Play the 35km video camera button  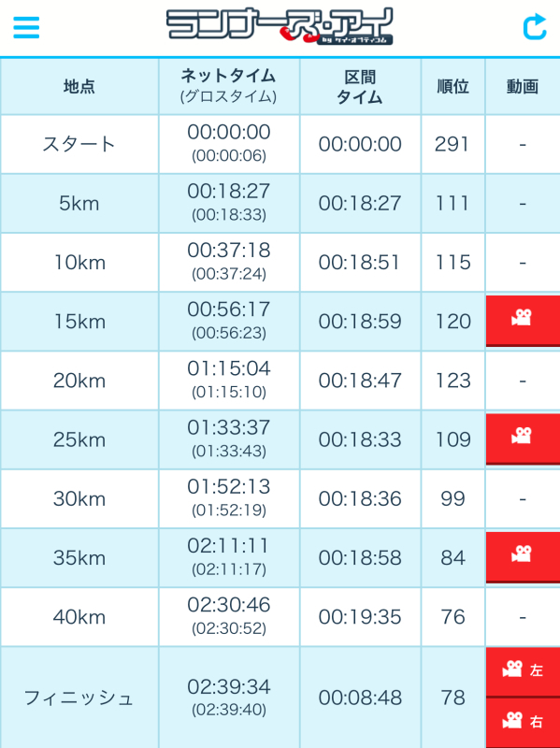(523, 557)
